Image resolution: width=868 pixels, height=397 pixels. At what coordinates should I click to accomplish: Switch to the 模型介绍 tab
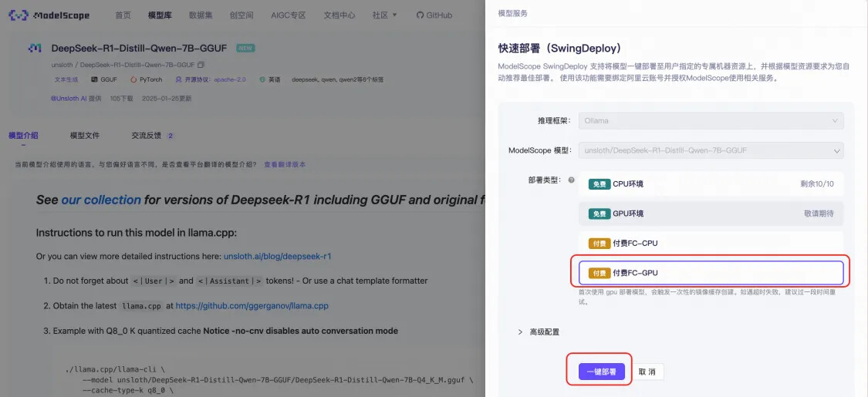23,136
